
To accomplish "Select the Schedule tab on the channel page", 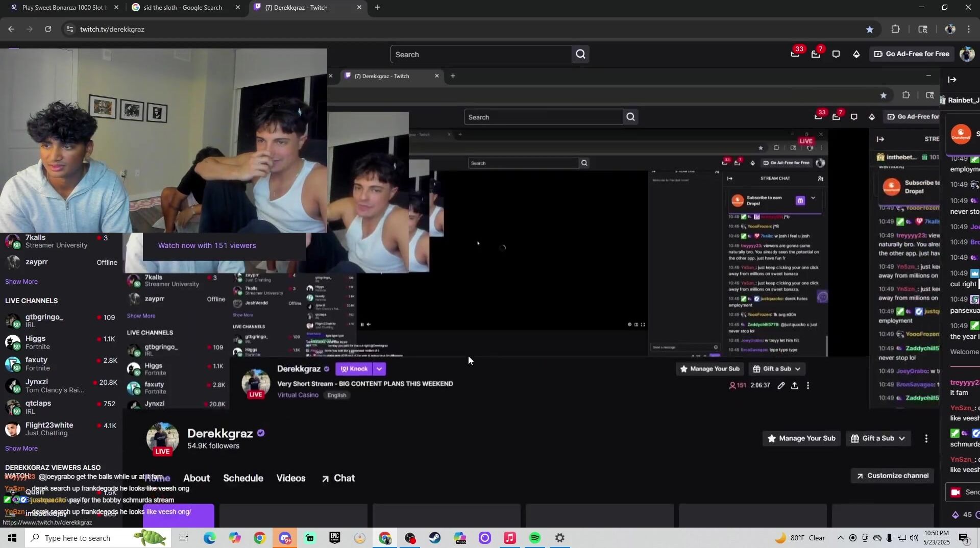I will (243, 478).
